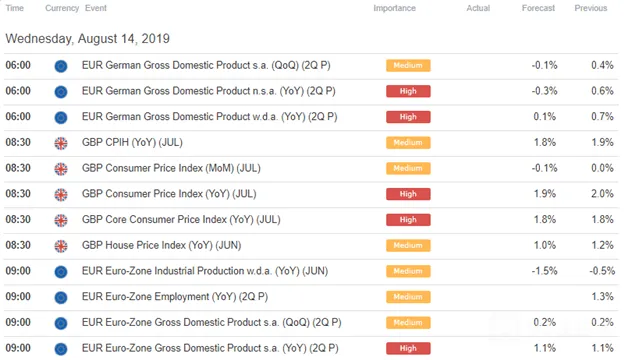This screenshot has height=360, width=624.
Task: Open GBP House Price Index (YoY) event
Action: tap(162, 245)
